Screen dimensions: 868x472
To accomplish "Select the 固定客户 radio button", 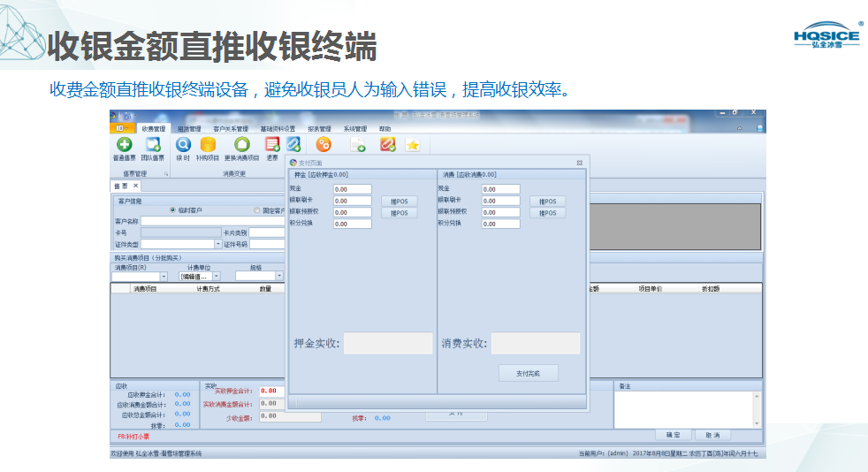I will click(x=257, y=210).
